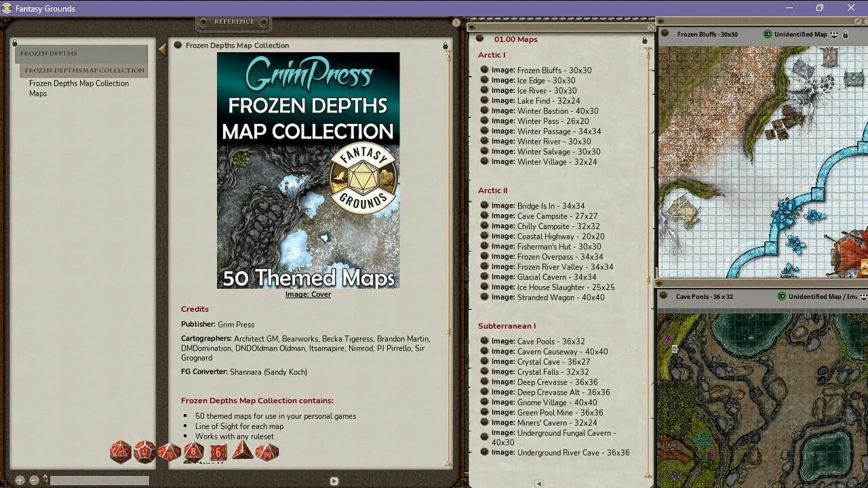This screenshot has width=868, height=488.
Task: Click the Cave Pools map image
Action: coord(762,400)
